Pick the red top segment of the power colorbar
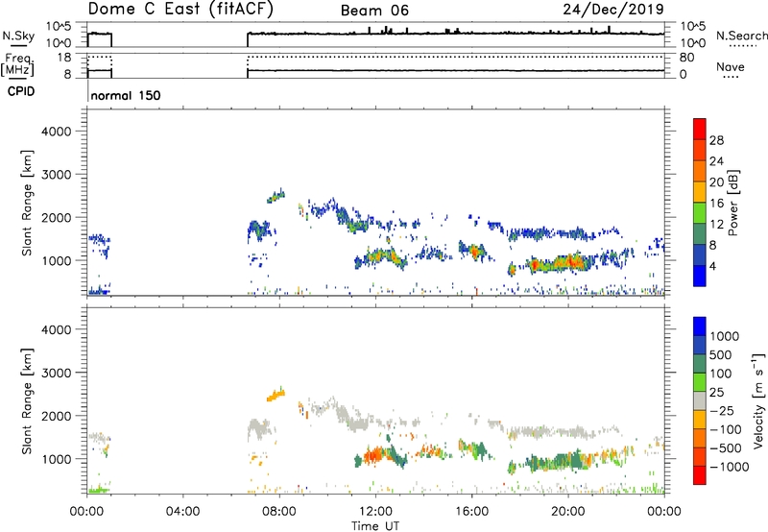 pos(700,130)
